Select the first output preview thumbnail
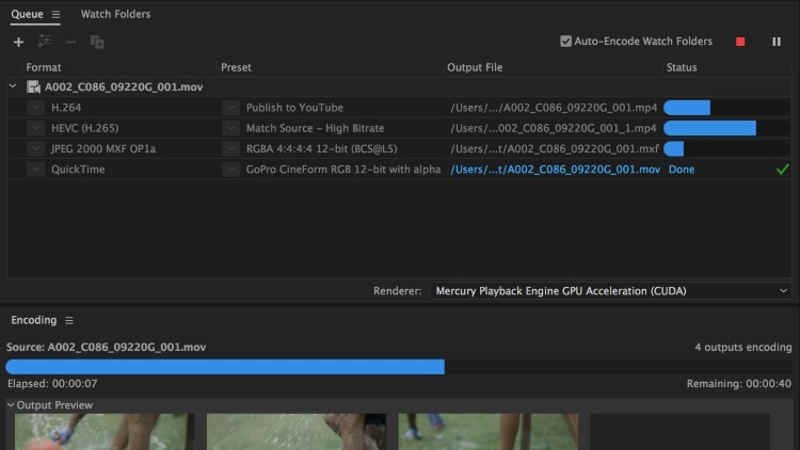800x450 pixels. coord(104,432)
